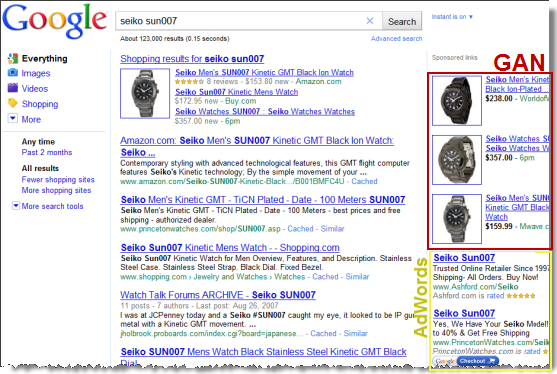The height and width of the screenshot is (374, 557).
Task: Open the Watch Talk Forums ARCHIVE result
Action: (x=218, y=295)
